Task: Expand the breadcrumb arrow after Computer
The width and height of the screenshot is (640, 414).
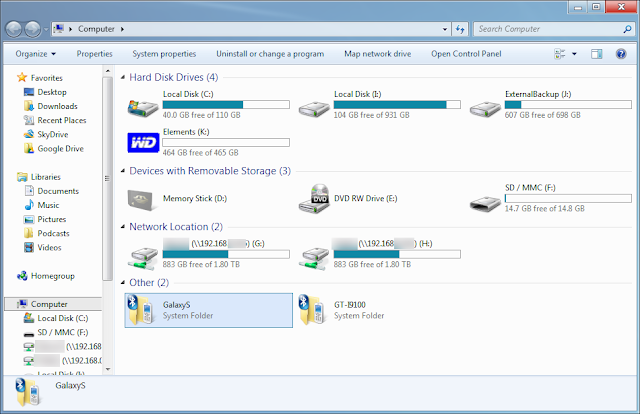Action: [122, 29]
